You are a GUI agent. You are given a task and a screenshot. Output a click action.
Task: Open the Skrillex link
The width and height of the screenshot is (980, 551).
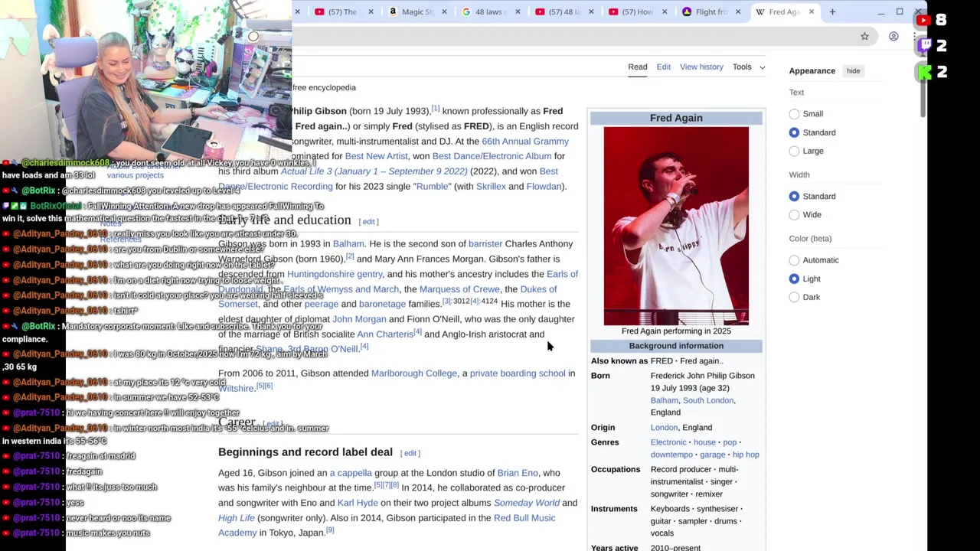[491, 186]
